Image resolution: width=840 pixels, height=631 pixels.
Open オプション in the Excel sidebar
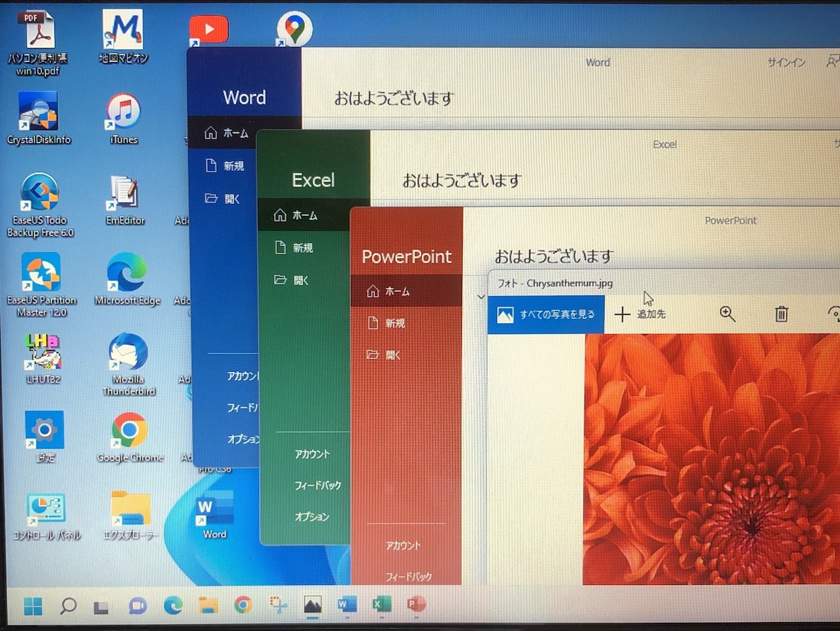pyautogui.click(x=312, y=517)
